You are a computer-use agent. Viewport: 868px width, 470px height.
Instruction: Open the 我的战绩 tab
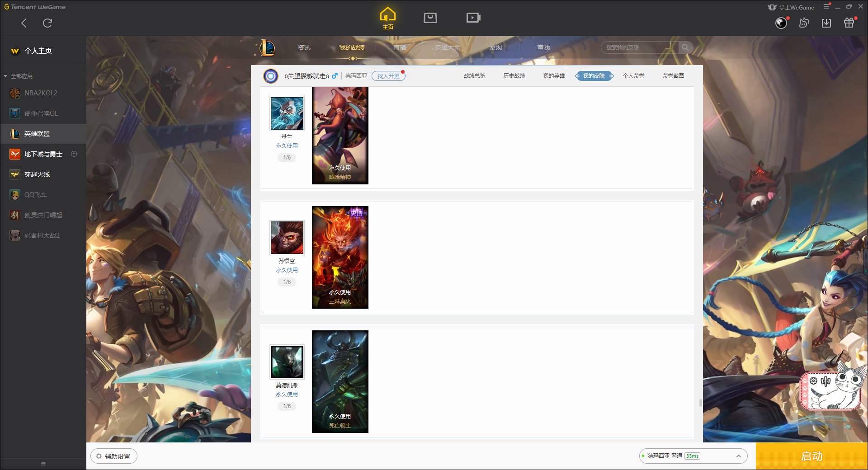352,47
